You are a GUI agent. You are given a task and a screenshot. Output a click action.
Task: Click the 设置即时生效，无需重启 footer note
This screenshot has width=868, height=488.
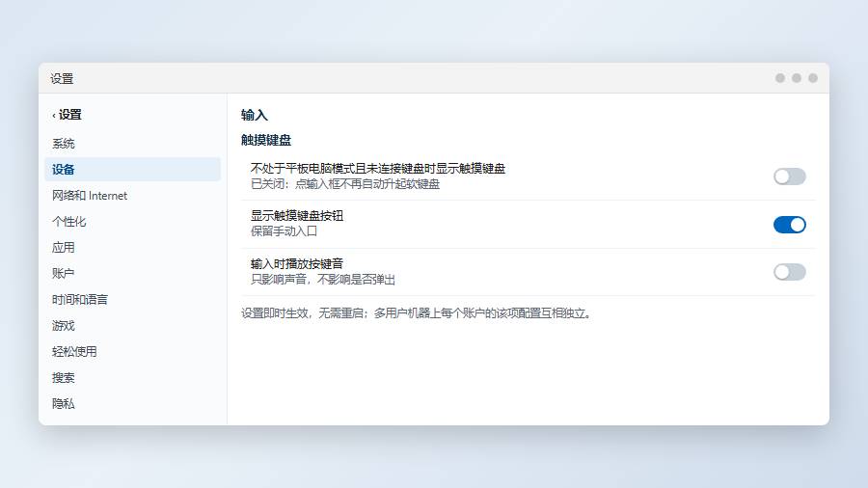(417, 313)
